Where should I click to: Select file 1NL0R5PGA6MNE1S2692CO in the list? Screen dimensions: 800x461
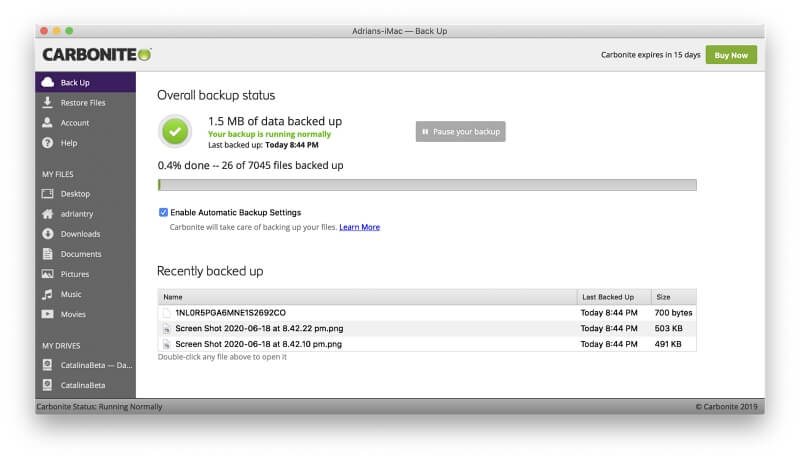coord(427,313)
